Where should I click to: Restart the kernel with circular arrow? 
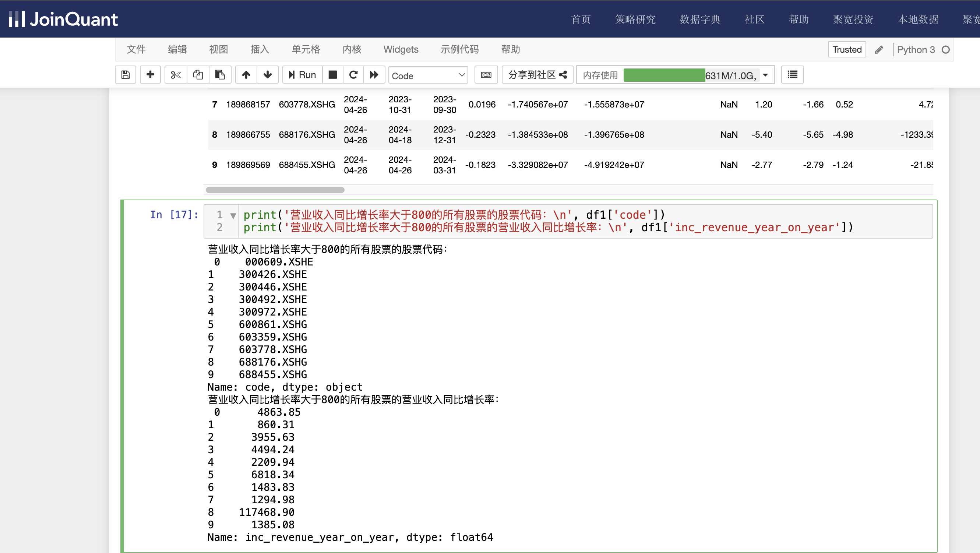pyautogui.click(x=353, y=75)
